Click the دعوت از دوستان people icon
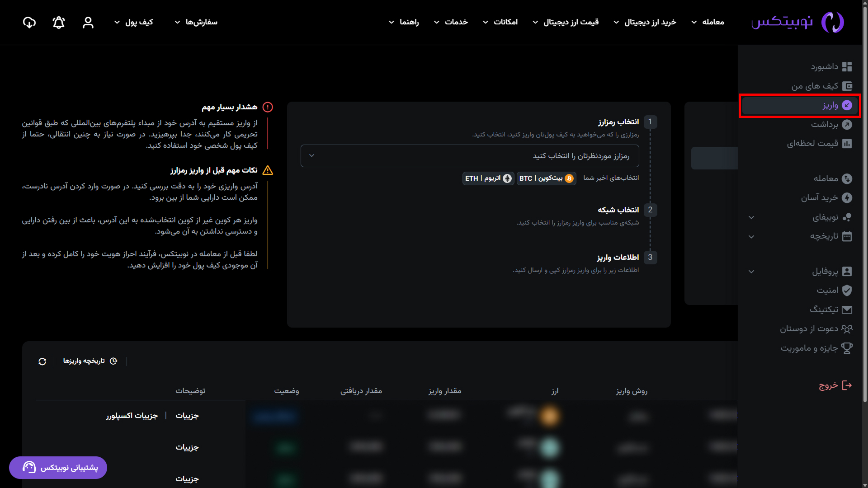This screenshot has width=868, height=488. [847, 329]
